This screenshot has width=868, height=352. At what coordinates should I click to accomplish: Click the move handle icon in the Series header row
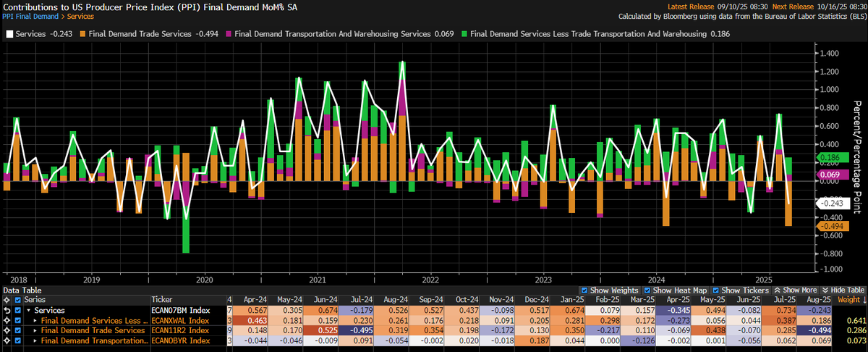tap(7, 299)
